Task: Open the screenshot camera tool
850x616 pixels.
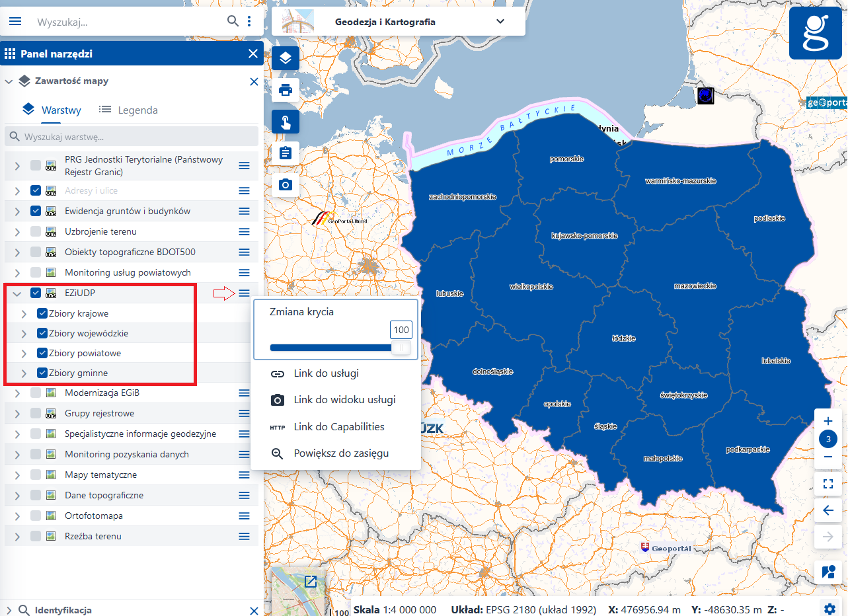Action: pyautogui.click(x=285, y=184)
